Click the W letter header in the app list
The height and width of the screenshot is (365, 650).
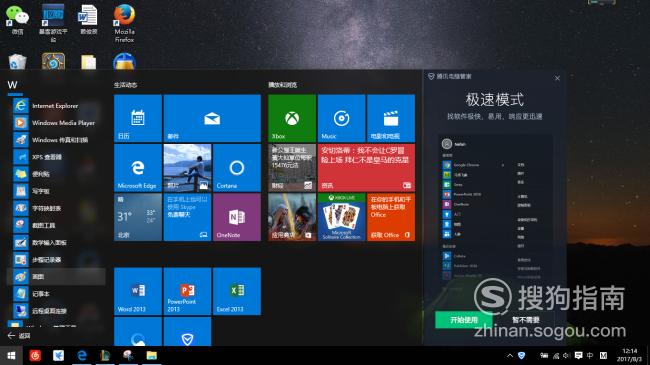click(x=12, y=85)
